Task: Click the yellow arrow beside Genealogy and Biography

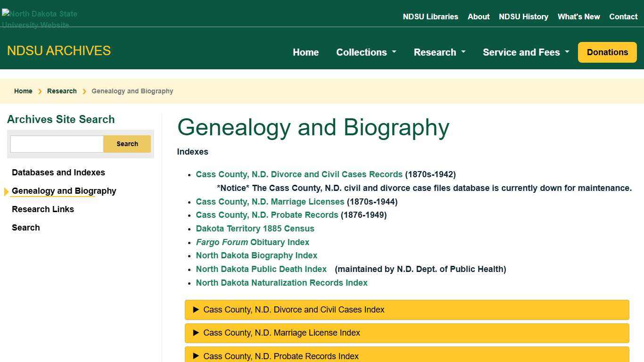Action: pos(6,191)
